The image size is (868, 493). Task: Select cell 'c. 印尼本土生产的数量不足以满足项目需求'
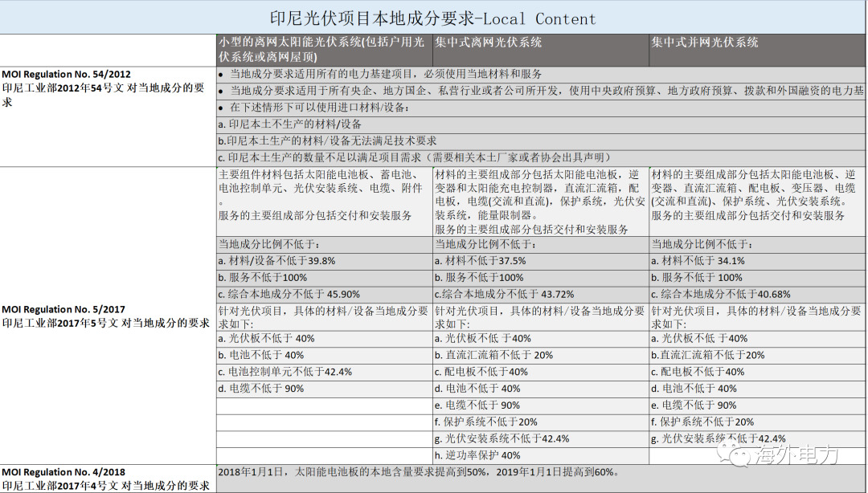tap(540, 157)
